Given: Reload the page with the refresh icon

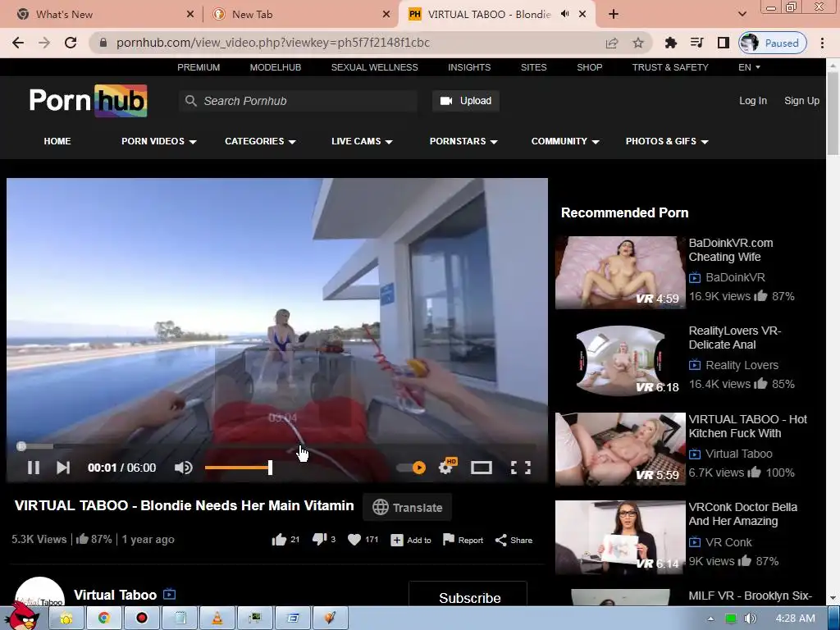Looking at the screenshot, I should click(x=71, y=43).
